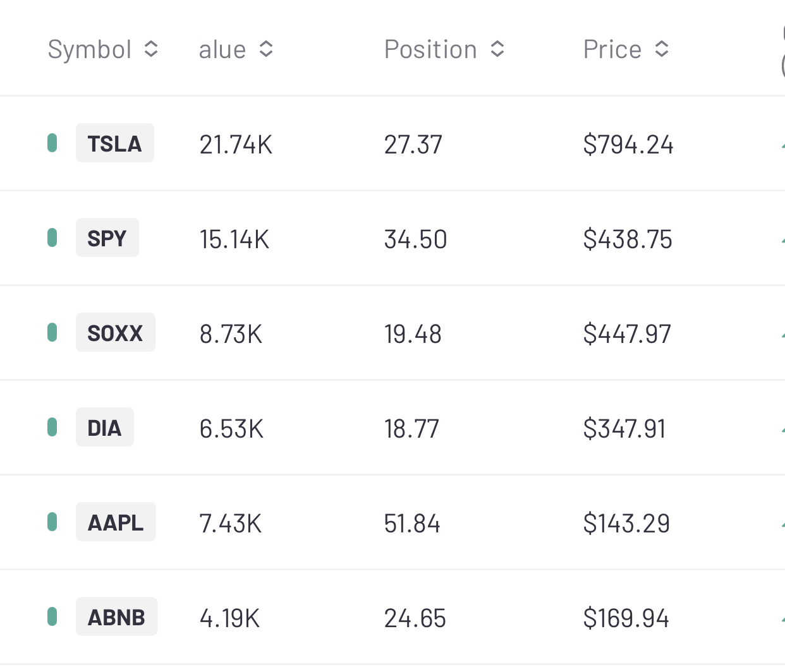
Task: Click the AAPL symbol tag
Action: [x=116, y=522]
